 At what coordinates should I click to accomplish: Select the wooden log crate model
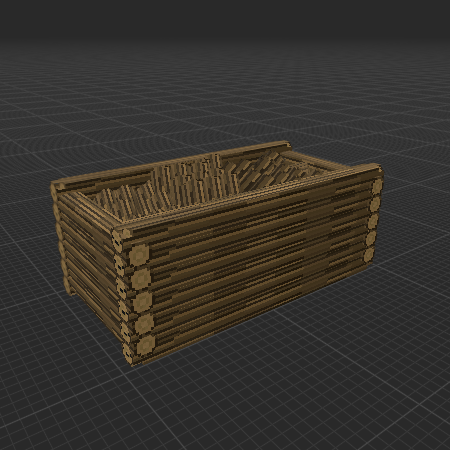point(217,253)
